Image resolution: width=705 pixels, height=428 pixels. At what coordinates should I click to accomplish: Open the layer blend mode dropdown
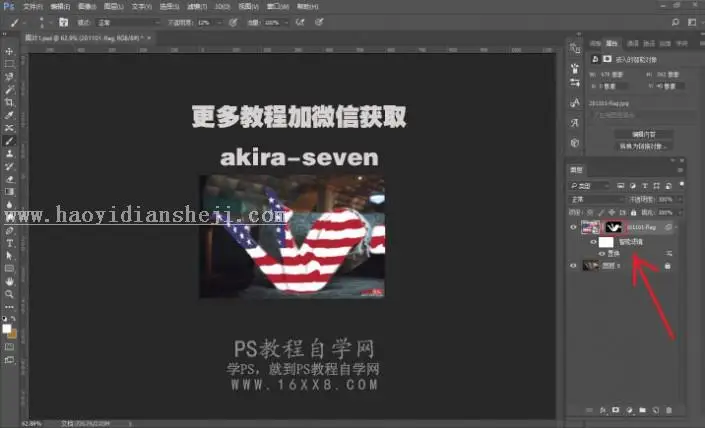pos(597,199)
